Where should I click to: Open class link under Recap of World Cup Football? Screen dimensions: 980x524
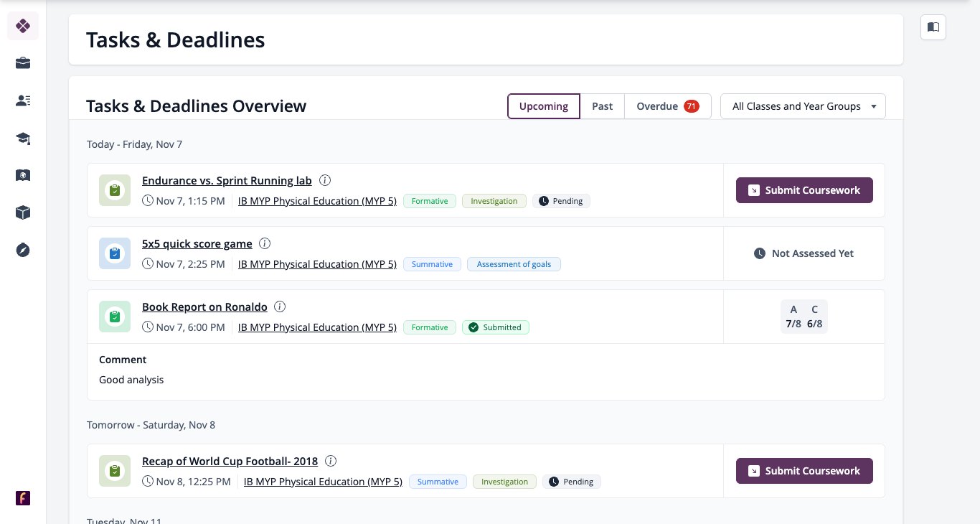[323, 482]
